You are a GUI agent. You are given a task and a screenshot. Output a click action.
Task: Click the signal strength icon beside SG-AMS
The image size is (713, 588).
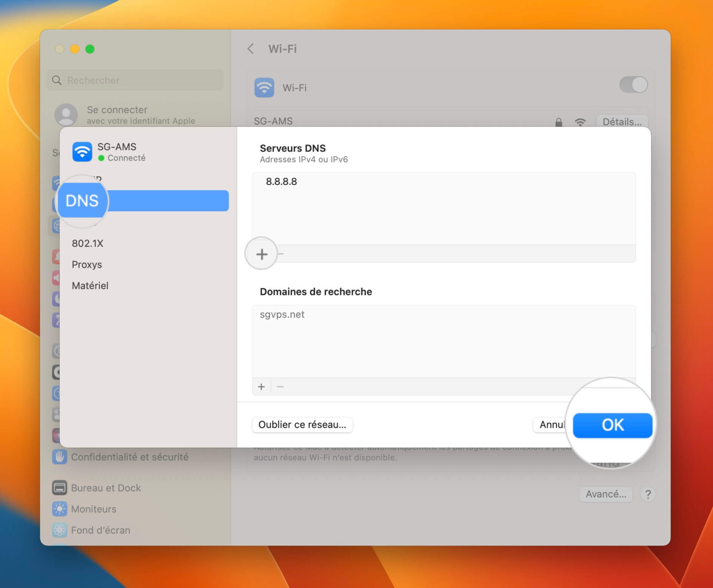[580, 122]
